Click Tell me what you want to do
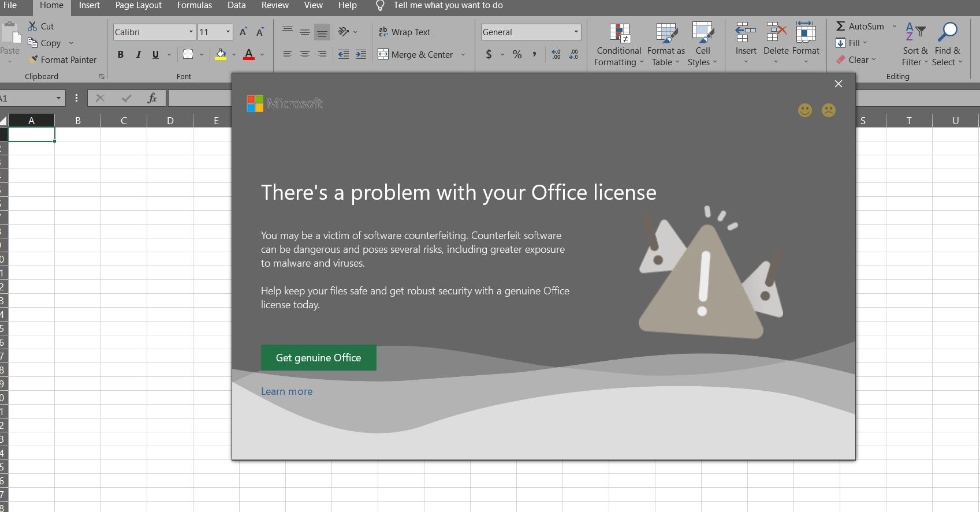Image resolution: width=980 pixels, height=512 pixels. 448,5
